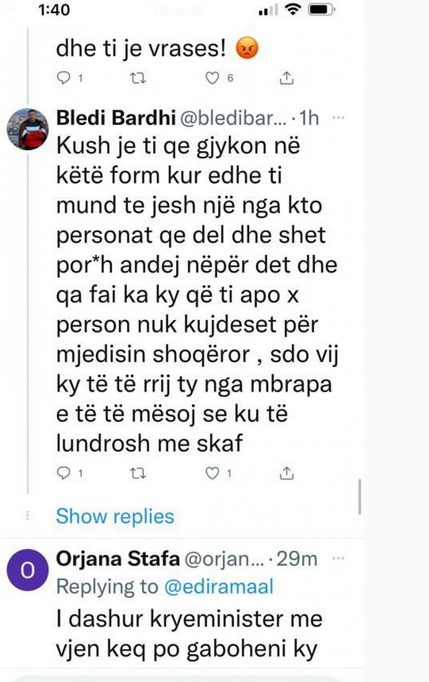
Task: Open more options on Orjana Stafa's tweet
Action: 338,558
